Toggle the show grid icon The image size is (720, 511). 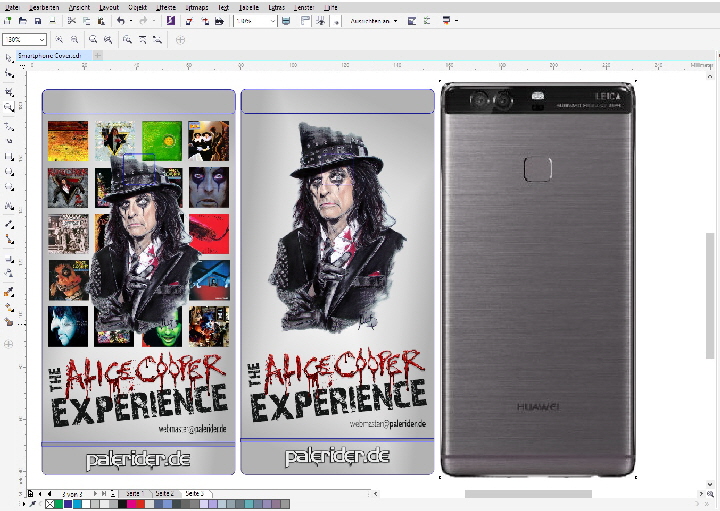pos(321,21)
